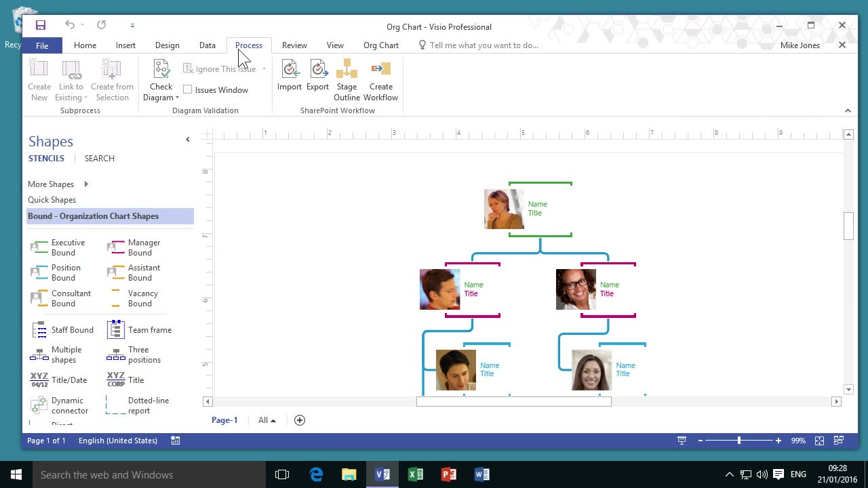The width and height of the screenshot is (868, 488).
Task: Switch to the Org Chart tab
Action: [381, 45]
